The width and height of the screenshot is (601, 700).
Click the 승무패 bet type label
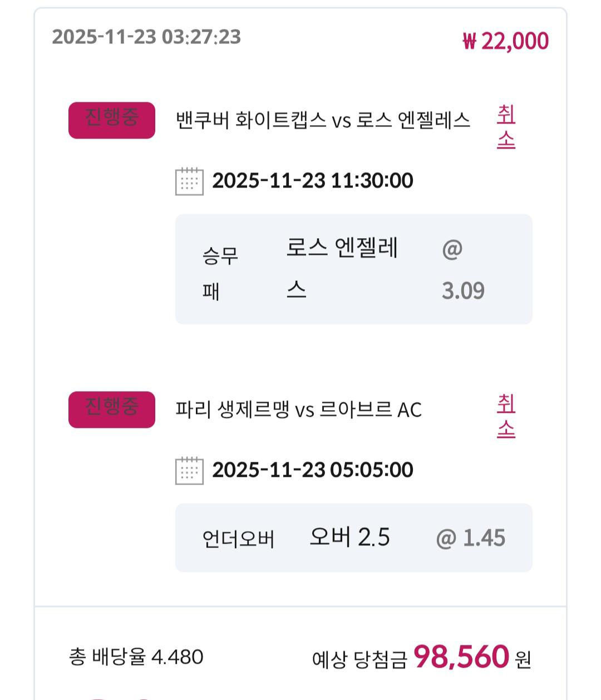point(220,273)
